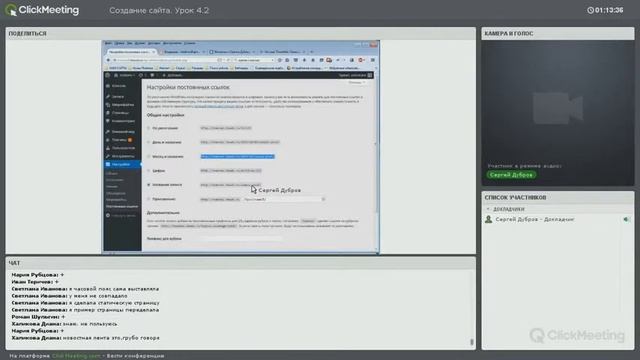Click the ClickMeeting logo in header

(42, 10)
